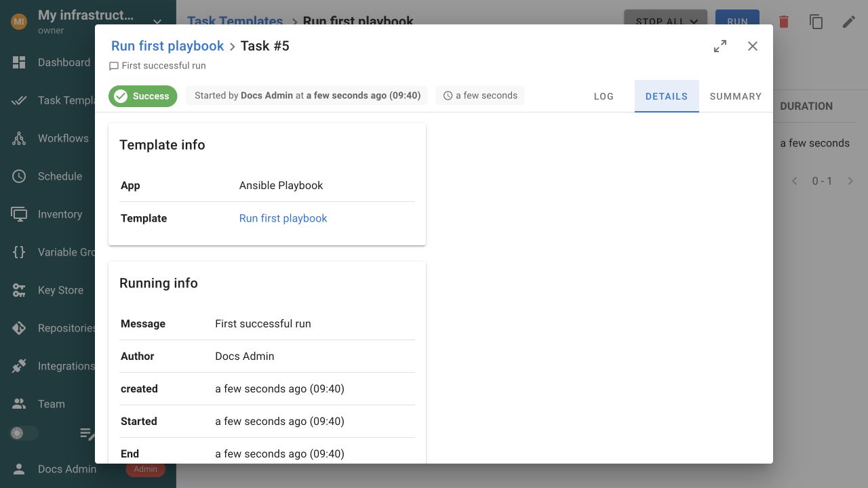The width and height of the screenshot is (868, 488).
Task: Click the DURATION column header
Action: click(x=806, y=106)
